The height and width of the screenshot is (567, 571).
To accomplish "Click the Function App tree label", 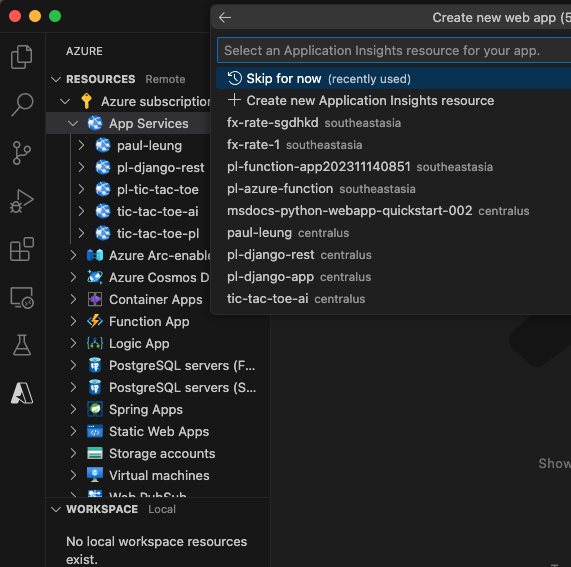I will pos(149,322).
